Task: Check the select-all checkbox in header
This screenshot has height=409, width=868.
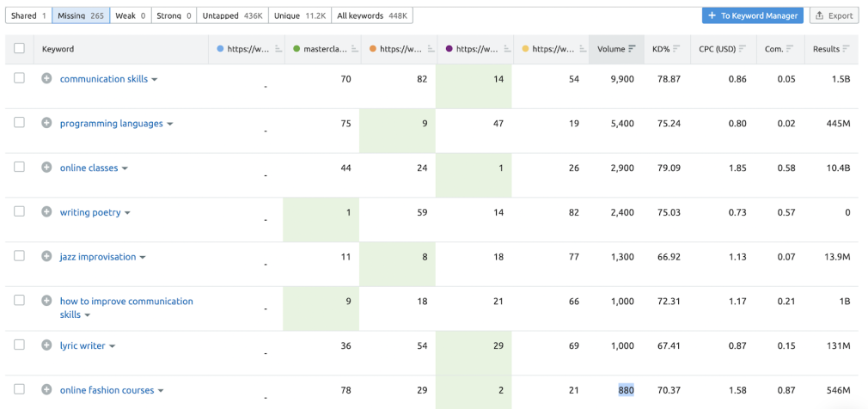Action: (x=19, y=49)
